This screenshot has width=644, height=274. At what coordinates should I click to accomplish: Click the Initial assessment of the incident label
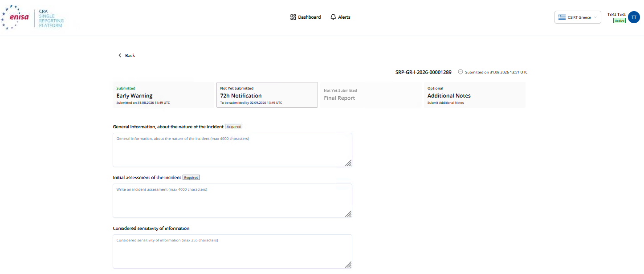click(147, 177)
